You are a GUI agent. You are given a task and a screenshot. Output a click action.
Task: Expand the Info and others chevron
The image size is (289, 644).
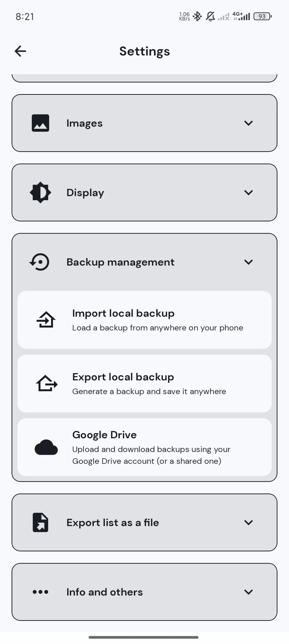click(249, 592)
